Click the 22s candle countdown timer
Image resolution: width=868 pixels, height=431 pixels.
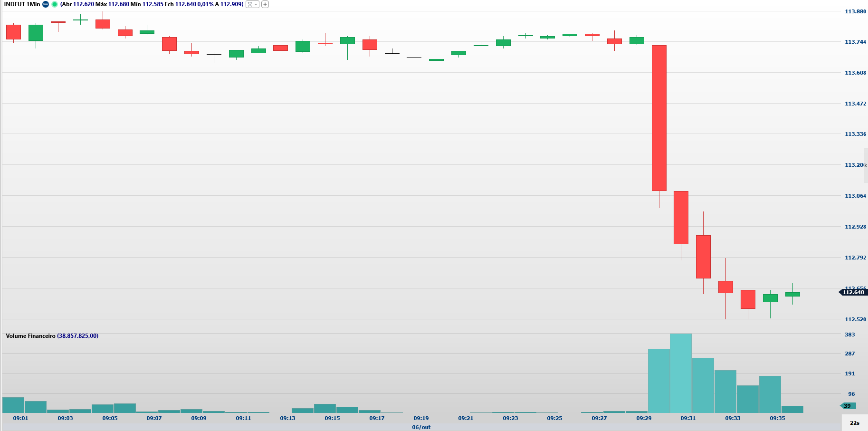854,423
